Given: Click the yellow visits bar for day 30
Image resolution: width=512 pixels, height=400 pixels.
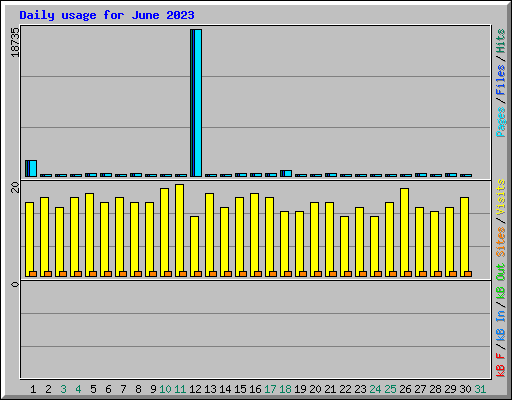Looking at the screenshot, I should coord(464,237).
